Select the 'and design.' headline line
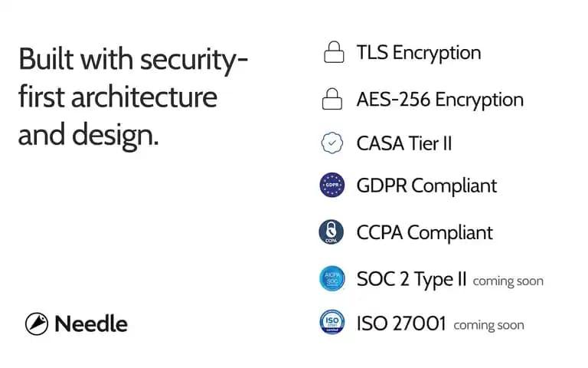Screen dimensions: 588x368 tap(89, 135)
